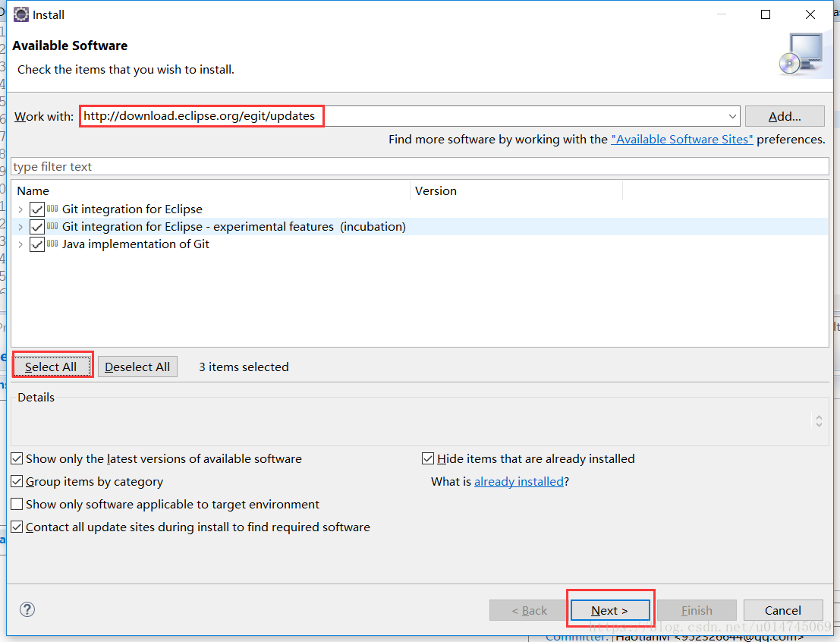Expand the Git integration for Eclipse node
The width and height of the screenshot is (840, 642).
click(x=20, y=209)
